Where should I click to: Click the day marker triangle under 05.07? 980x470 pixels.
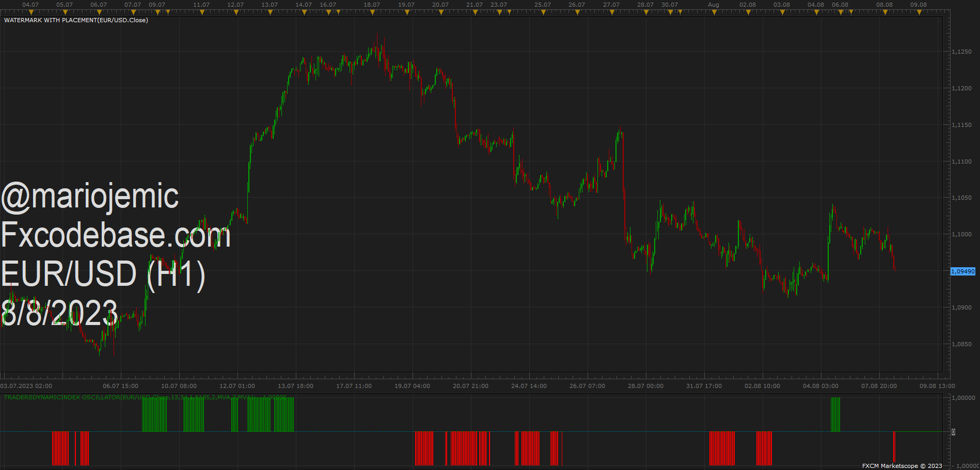click(65, 12)
